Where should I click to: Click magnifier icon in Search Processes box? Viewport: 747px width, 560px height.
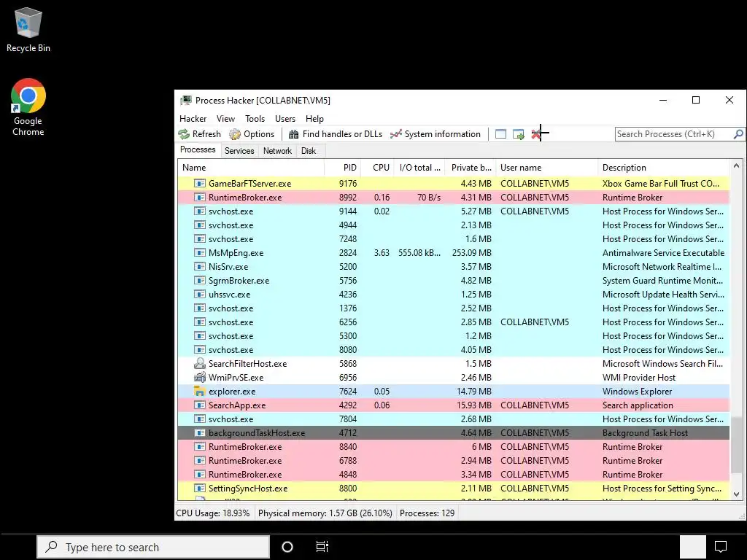[x=738, y=134]
